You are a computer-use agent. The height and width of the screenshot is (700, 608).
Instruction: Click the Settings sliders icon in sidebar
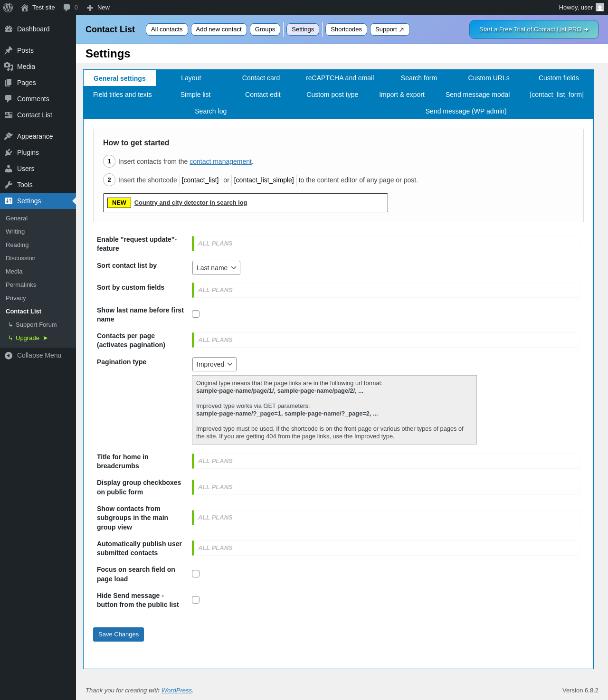[x=9, y=201]
